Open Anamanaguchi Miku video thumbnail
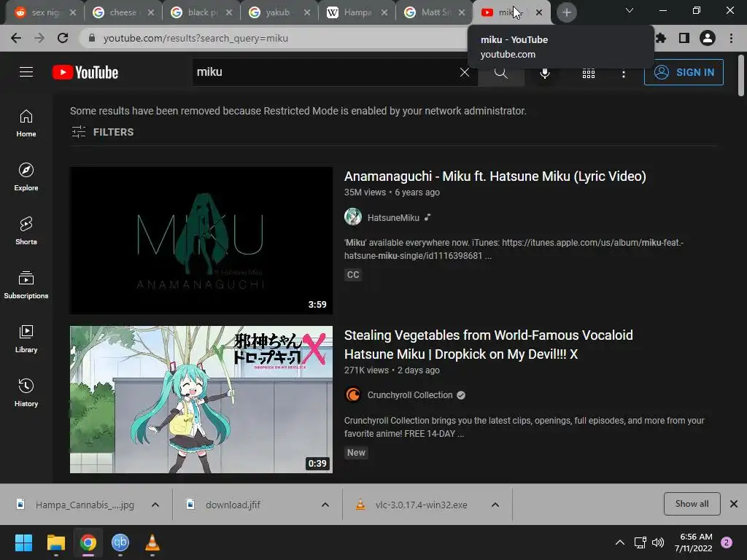The height and width of the screenshot is (560, 747). [x=201, y=241]
